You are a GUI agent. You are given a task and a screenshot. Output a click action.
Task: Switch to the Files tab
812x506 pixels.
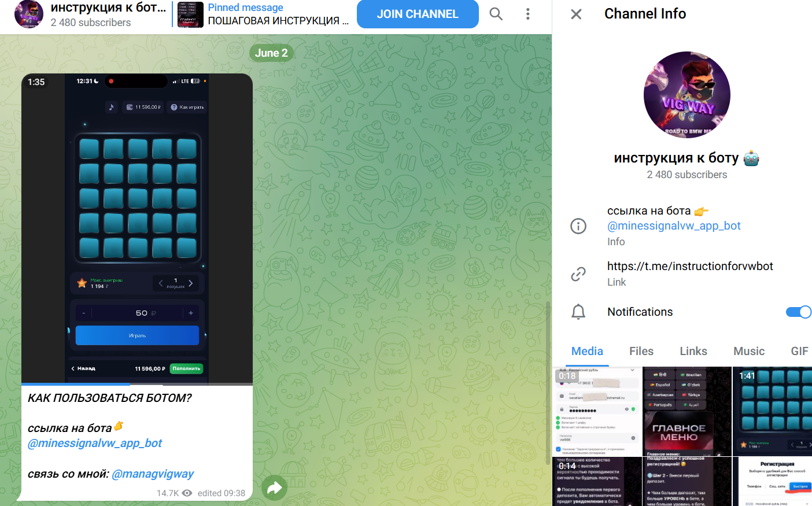click(x=641, y=351)
